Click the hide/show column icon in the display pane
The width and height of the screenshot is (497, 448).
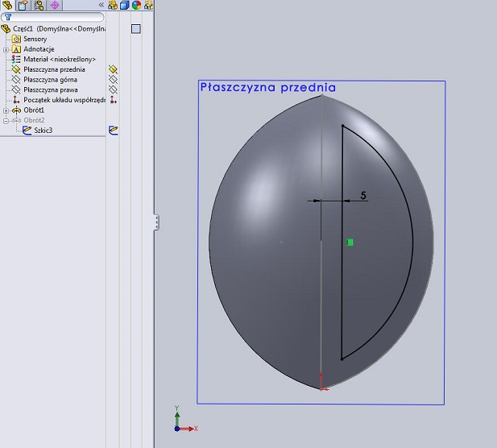pos(113,5)
